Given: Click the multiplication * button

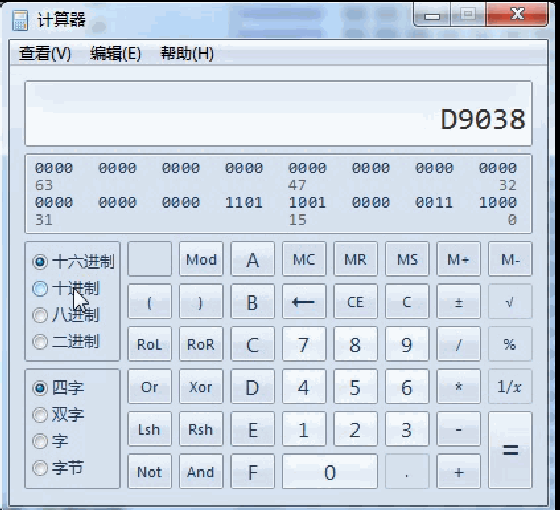Looking at the screenshot, I should (458, 386).
